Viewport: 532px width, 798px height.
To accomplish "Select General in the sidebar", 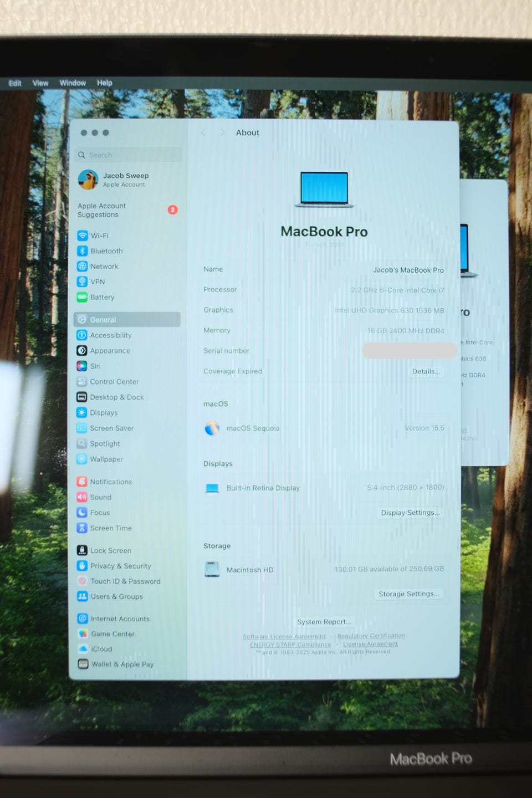I will [x=127, y=320].
